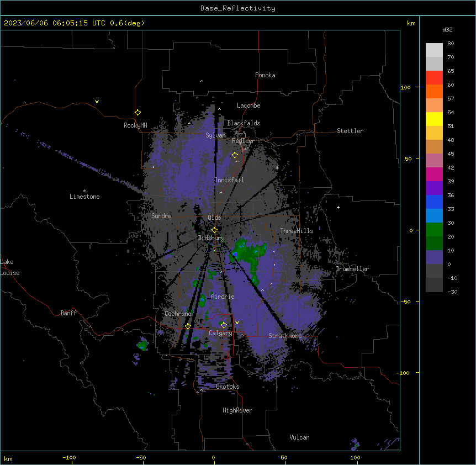
Task: Click the ThreeHills label
Action: click(x=297, y=231)
